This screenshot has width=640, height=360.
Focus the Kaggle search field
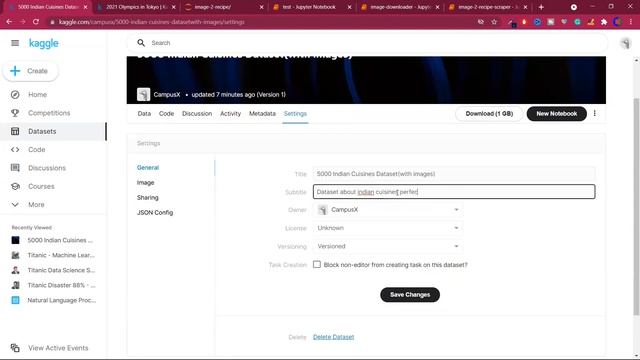tap(367, 43)
